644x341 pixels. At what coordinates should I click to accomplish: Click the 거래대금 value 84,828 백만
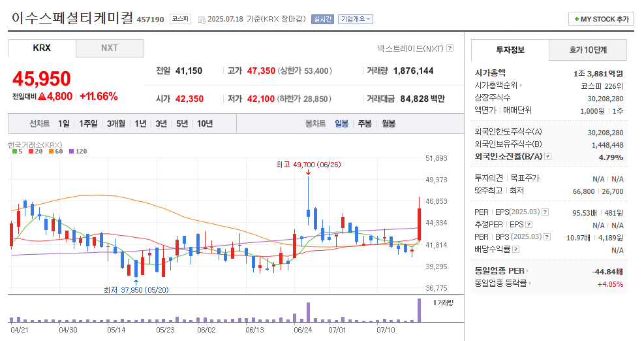coord(422,99)
